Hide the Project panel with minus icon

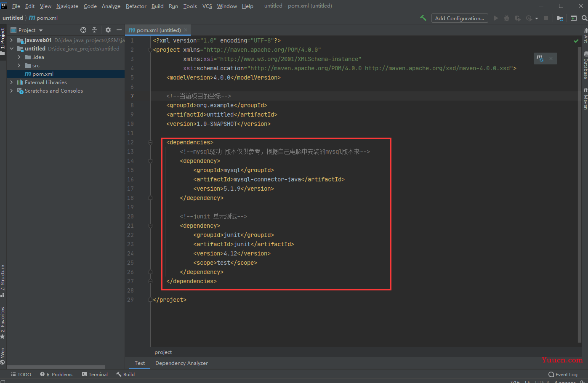(119, 30)
